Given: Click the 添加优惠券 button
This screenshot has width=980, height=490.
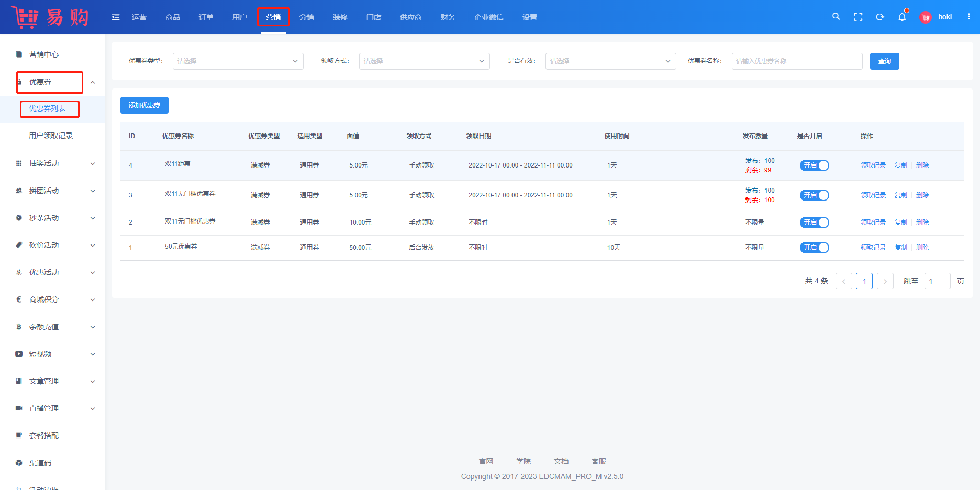Looking at the screenshot, I should tap(144, 105).
